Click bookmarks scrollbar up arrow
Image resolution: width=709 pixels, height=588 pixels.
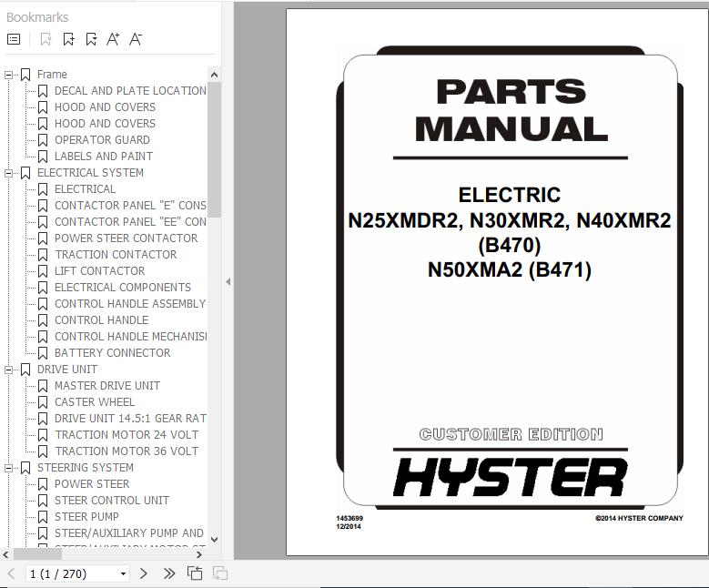pyautogui.click(x=214, y=75)
